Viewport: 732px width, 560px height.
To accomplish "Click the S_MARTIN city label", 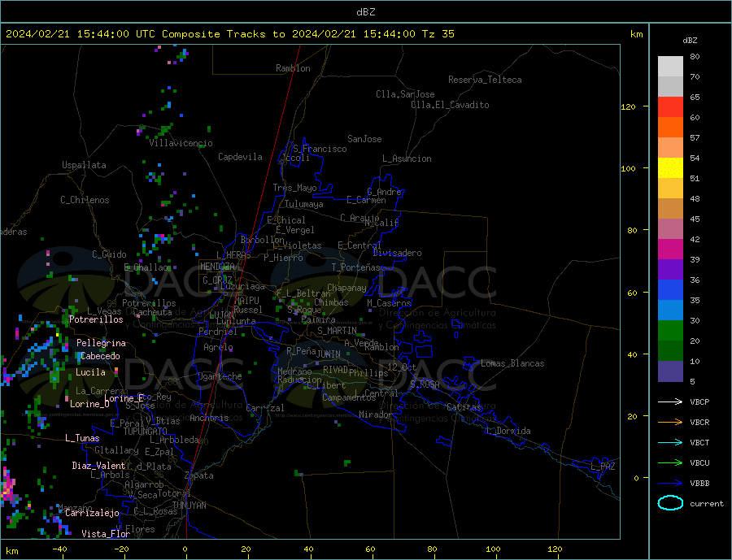I will (337, 331).
